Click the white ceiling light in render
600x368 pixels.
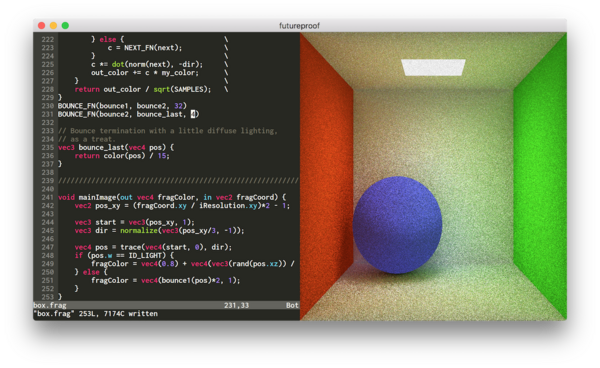[x=433, y=67]
